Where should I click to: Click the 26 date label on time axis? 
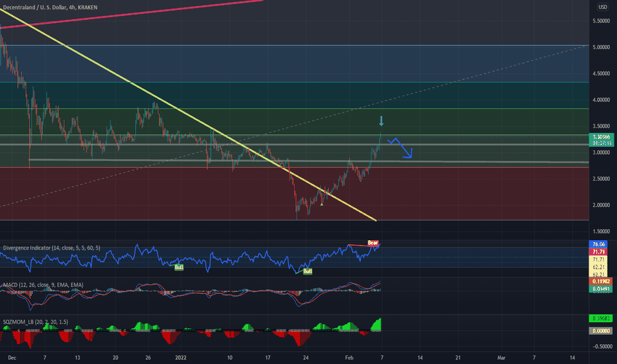tap(148, 357)
